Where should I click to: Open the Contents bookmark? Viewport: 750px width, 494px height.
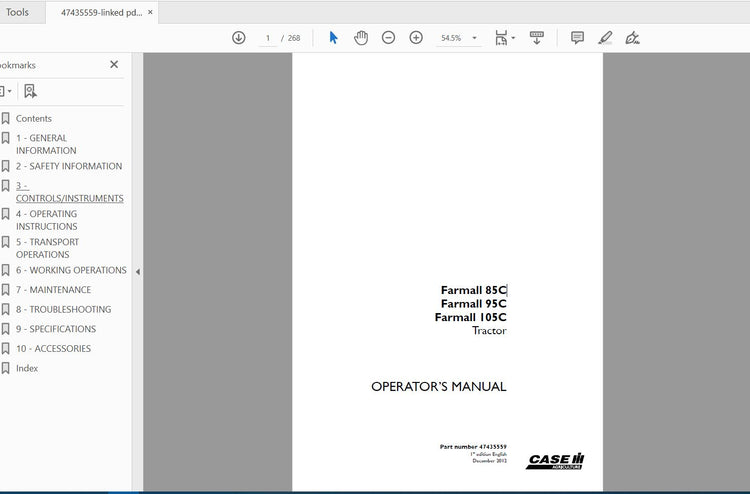click(33, 119)
